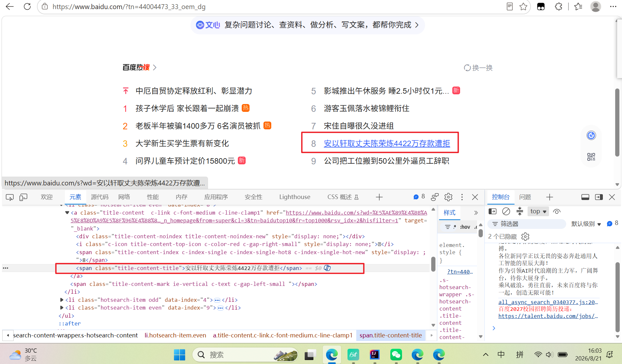Toggle the console sidebar panel
The image size is (622, 364).
coord(493,212)
